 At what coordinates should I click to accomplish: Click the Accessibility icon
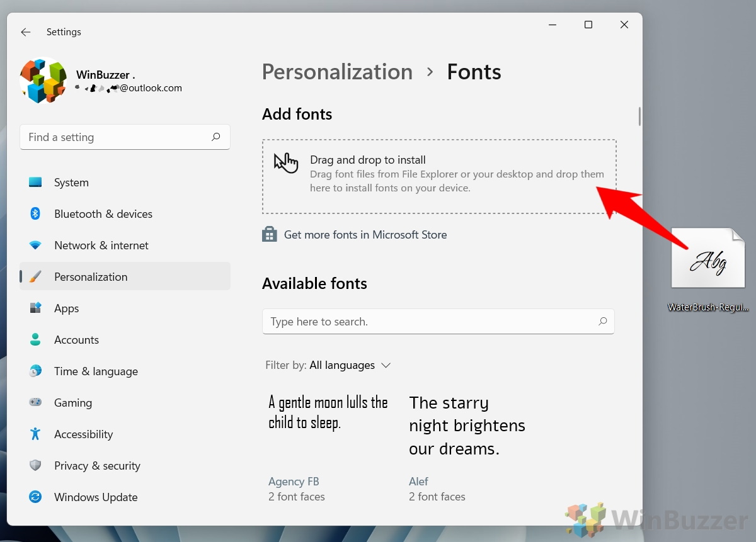36,434
